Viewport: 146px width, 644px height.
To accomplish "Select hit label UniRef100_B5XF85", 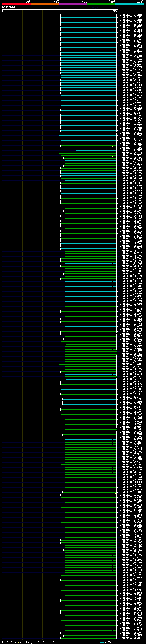I will coord(131,542).
